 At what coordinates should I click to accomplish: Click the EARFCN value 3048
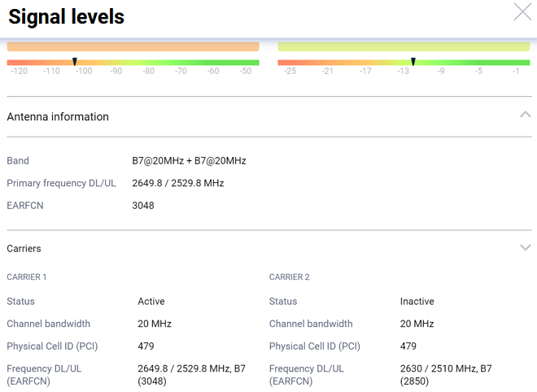coord(143,206)
